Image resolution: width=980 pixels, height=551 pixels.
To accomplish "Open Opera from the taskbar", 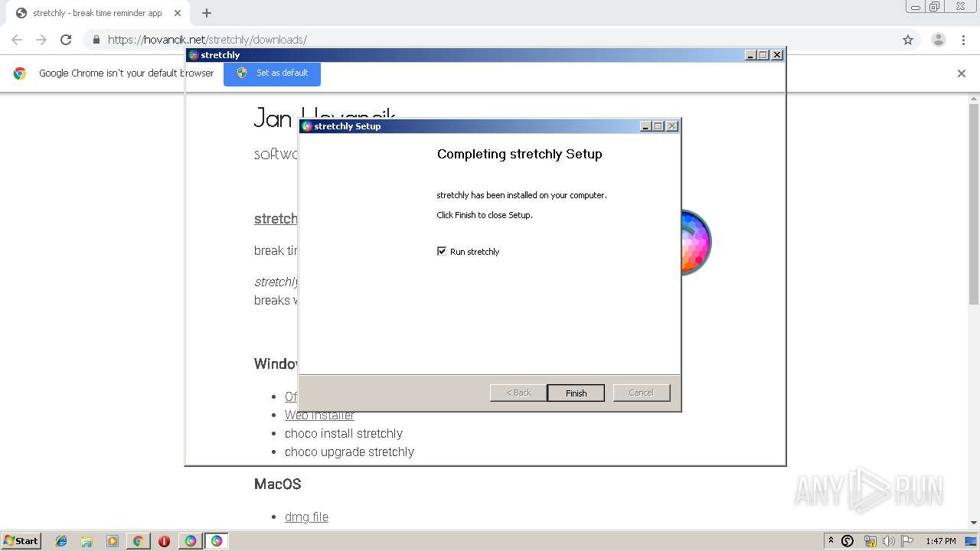I will (x=164, y=541).
